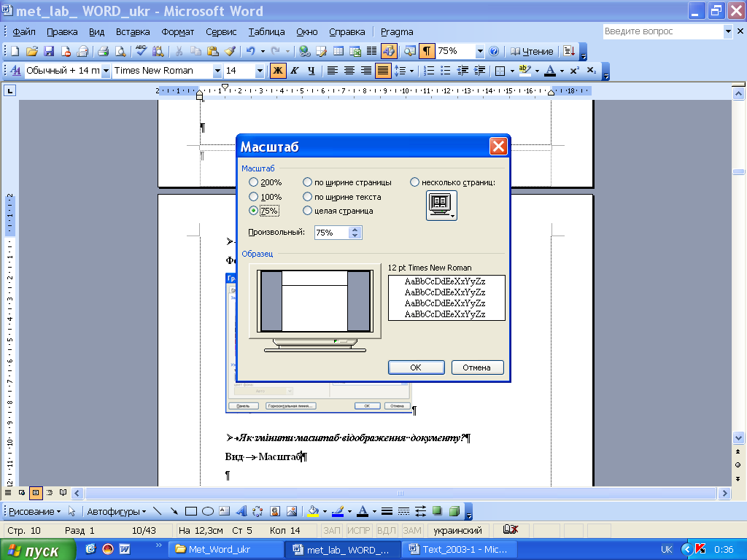The width and height of the screenshot is (747, 560).
Task: Choose 'целая страница' option
Action: (307, 211)
